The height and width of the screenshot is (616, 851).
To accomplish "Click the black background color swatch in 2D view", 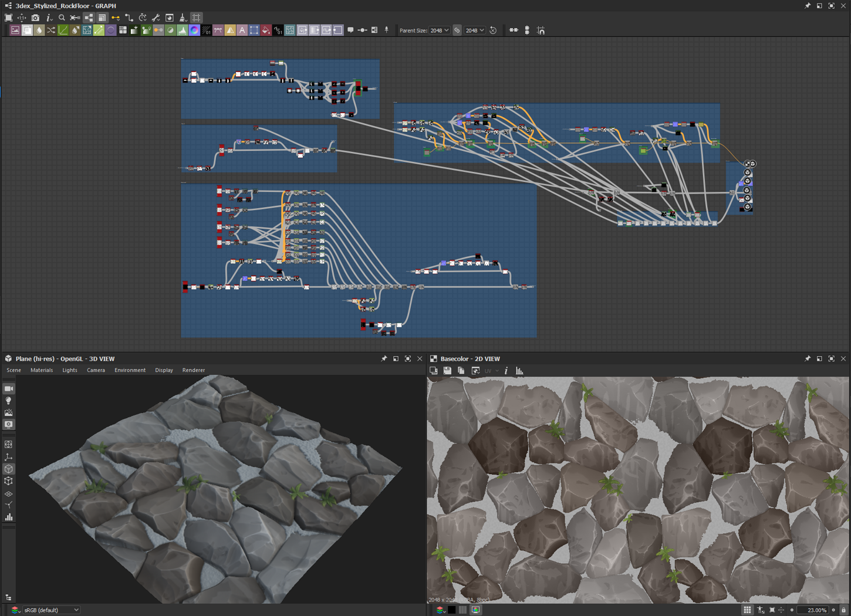I will pyautogui.click(x=451, y=610).
